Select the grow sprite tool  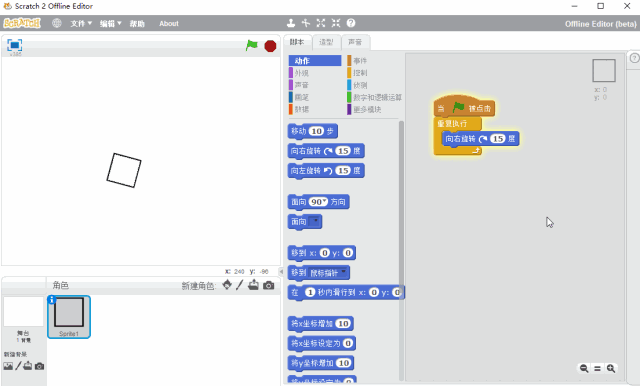pyautogui.click(x=321, y=23)
